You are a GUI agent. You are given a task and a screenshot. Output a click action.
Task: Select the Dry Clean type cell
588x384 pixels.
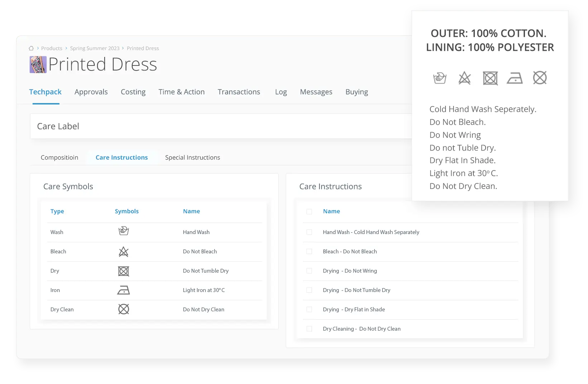click(62, 310)
